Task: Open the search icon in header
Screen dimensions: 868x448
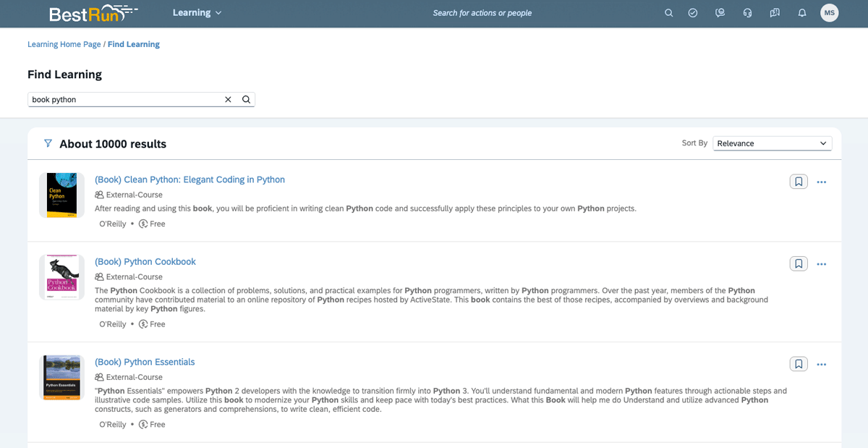Action: [x=668, y=13]
